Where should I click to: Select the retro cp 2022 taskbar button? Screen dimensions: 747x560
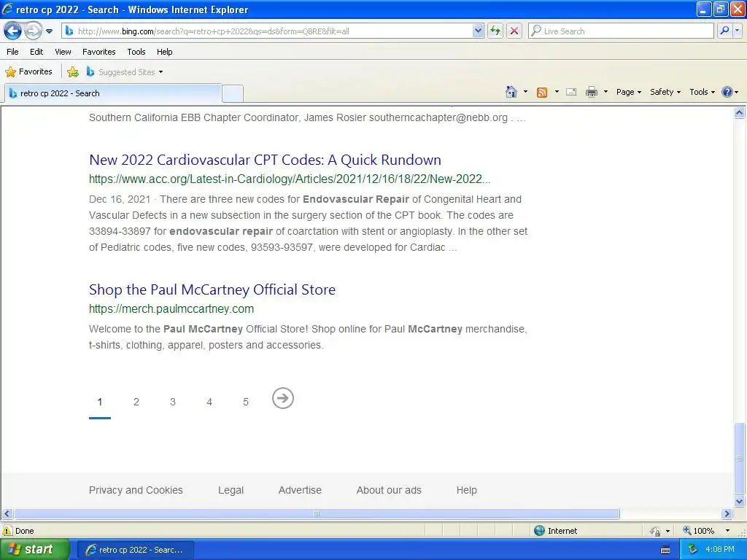[x=135, y=550]
